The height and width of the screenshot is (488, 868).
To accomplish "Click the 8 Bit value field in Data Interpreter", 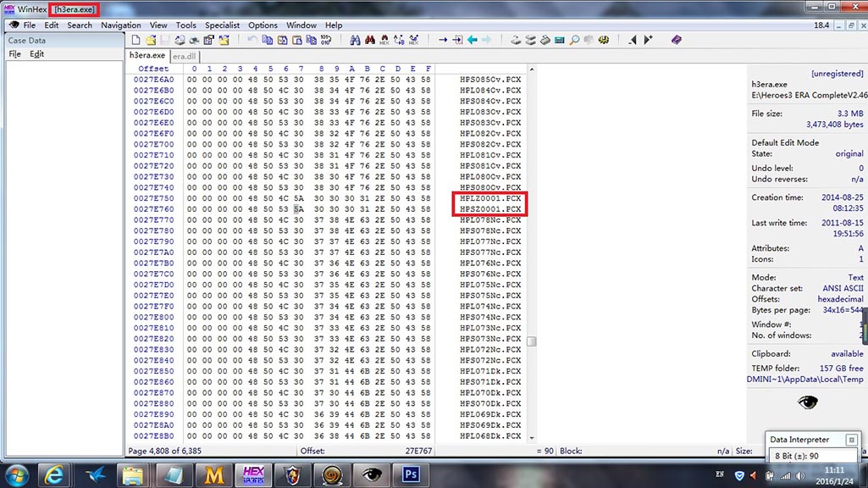I will pyautogui.click(x=814, y=456).
